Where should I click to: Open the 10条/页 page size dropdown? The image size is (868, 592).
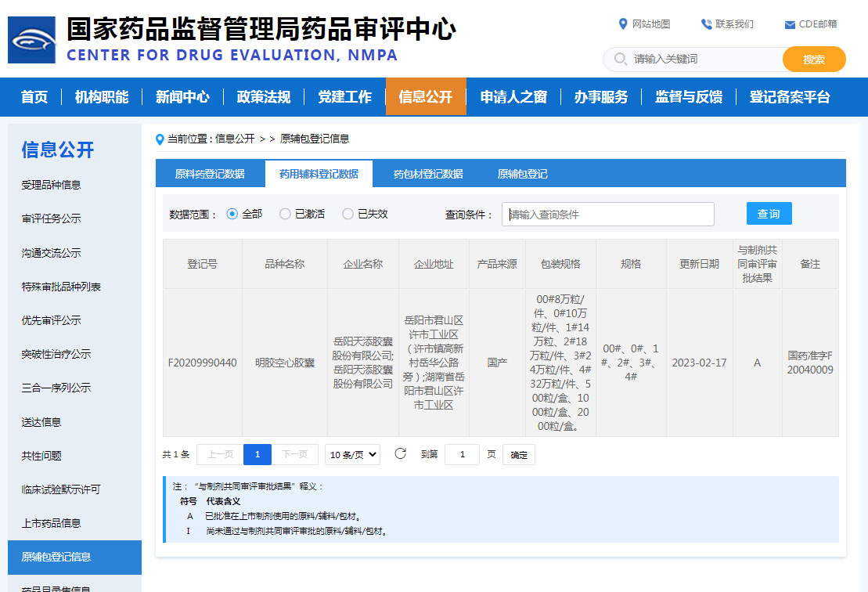[352, 454]
